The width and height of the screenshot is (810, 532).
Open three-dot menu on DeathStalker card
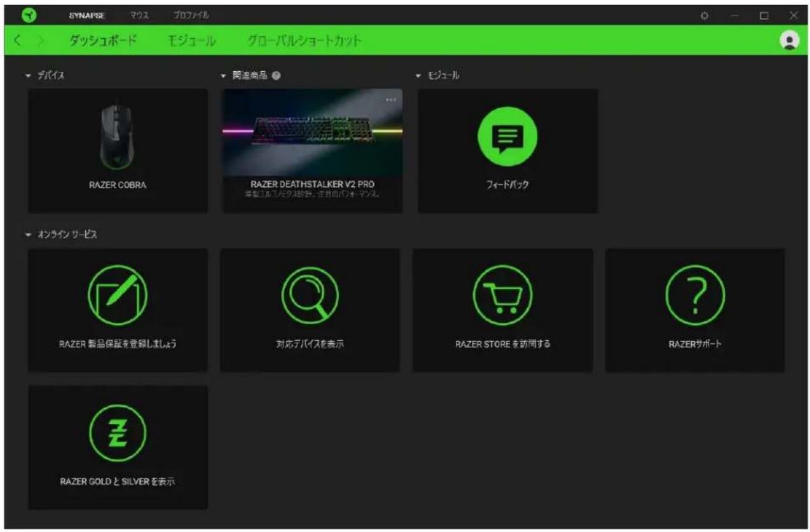pyautogui.click(x=390, y=99)
